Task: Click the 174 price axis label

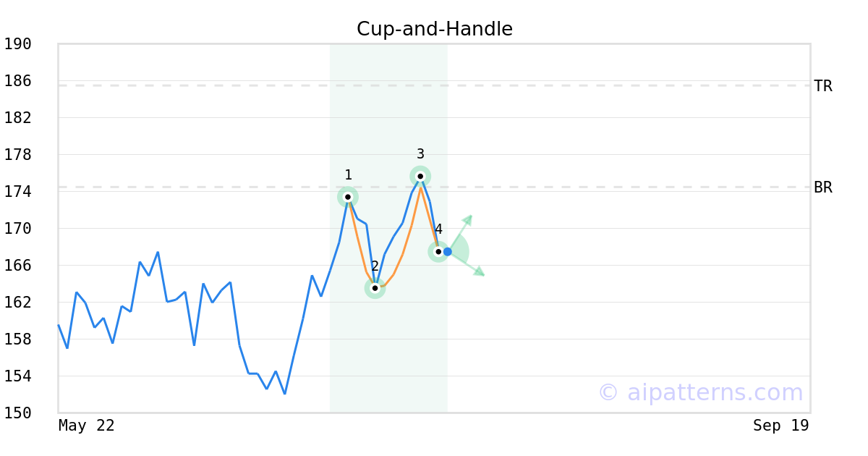Action: click(18, 192)
